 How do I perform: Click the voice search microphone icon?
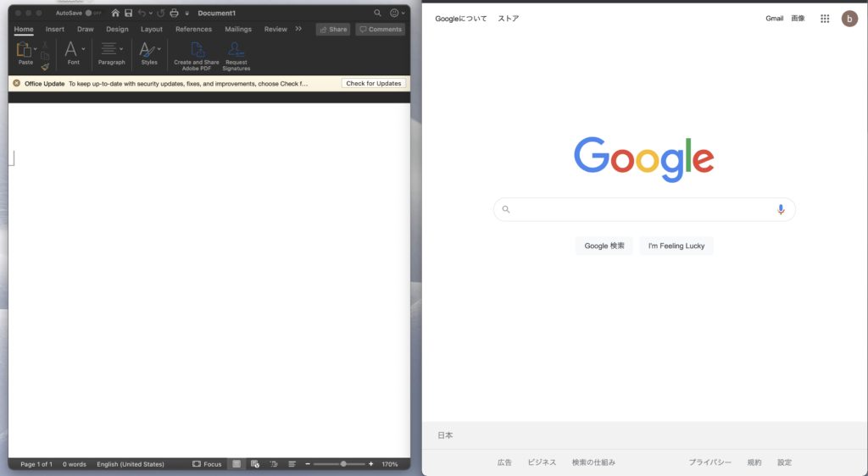point(781,209)
